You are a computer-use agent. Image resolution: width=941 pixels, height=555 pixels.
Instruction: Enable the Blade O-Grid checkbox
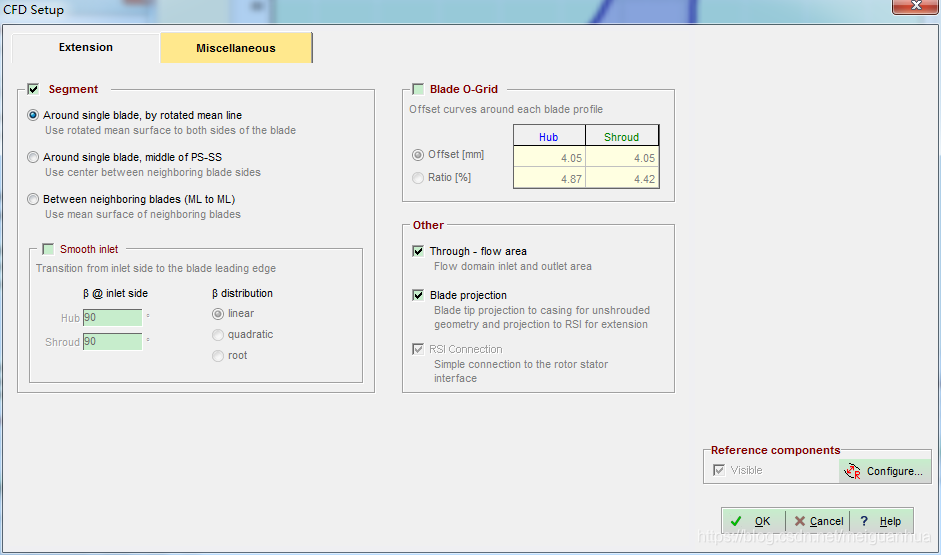tap(418, 89)
